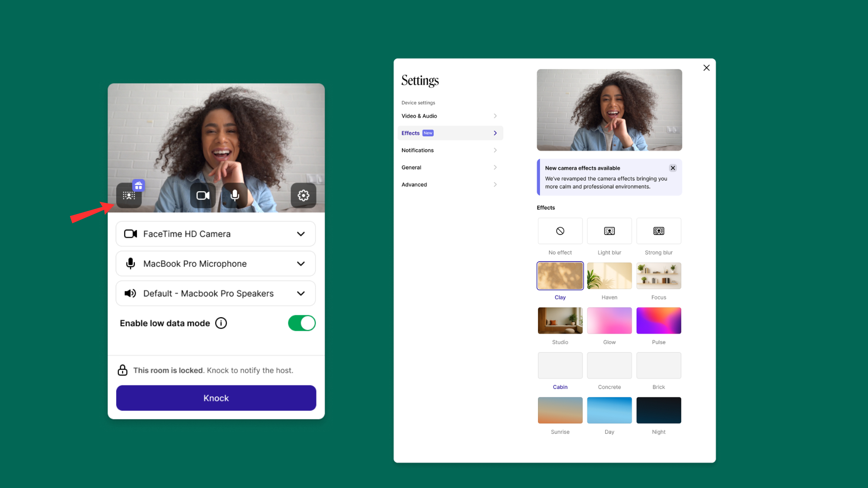Screen dimensions: 868x488
Task: Open settings gear on video preview
Action: pos(303,196)
